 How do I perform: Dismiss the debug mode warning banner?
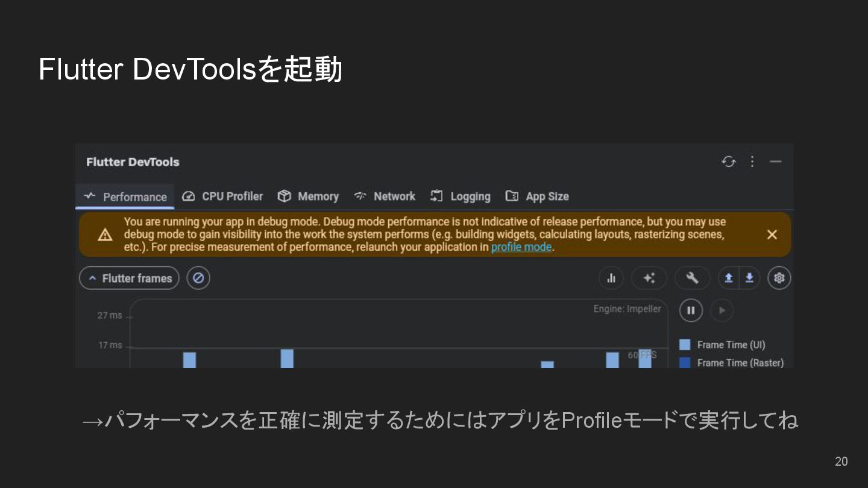[x=772, y=234]
